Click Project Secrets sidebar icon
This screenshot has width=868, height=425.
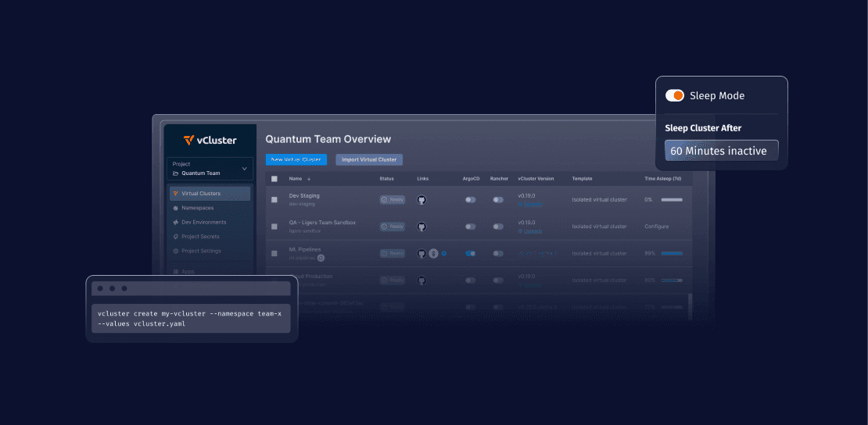click(175, 237)
